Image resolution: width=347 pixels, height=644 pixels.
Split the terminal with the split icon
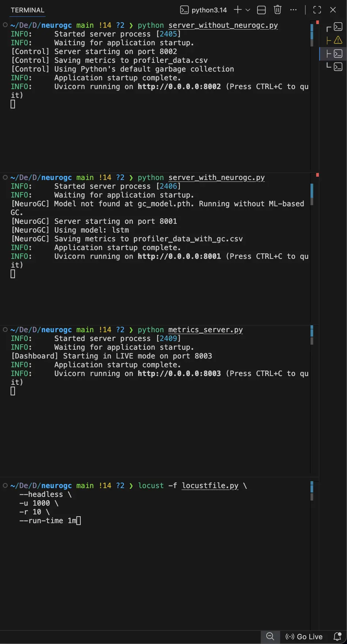[x=261, y=10]
